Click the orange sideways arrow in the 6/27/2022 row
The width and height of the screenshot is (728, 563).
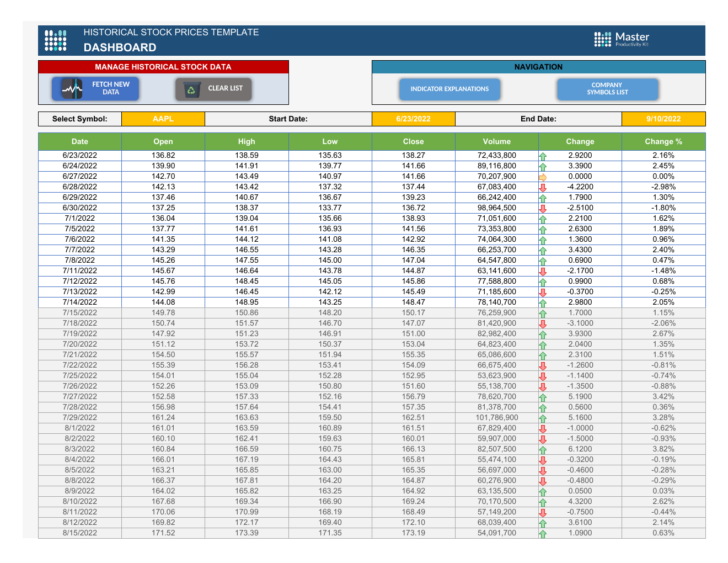click(543, 177)
